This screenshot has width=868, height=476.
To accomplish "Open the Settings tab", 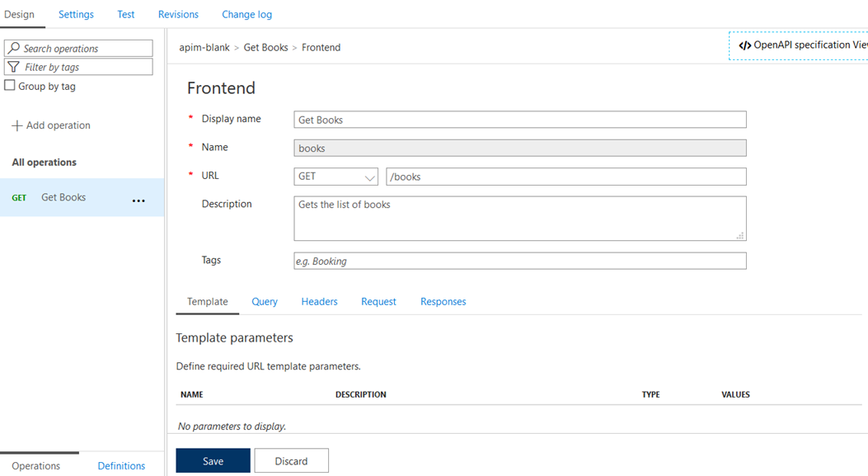I will 76,14.
